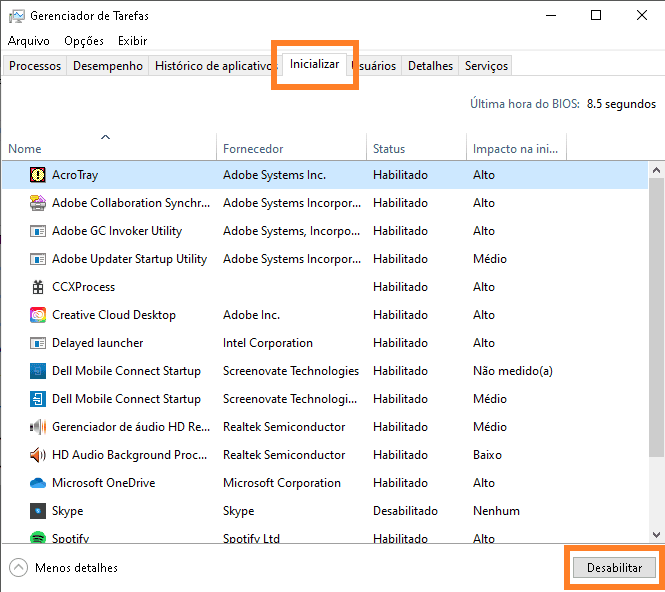This screenshot has height=592, width=665.
Task: Click the Delayed launcher icon
Action: click(x=38, y=343)
